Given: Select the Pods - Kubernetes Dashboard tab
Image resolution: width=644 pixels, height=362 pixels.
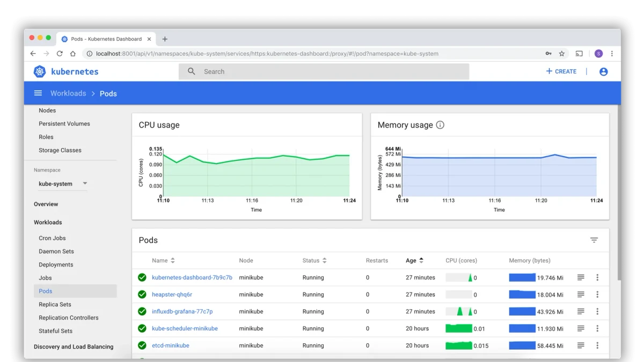Looking at the screenshot, I should [106, 39].
